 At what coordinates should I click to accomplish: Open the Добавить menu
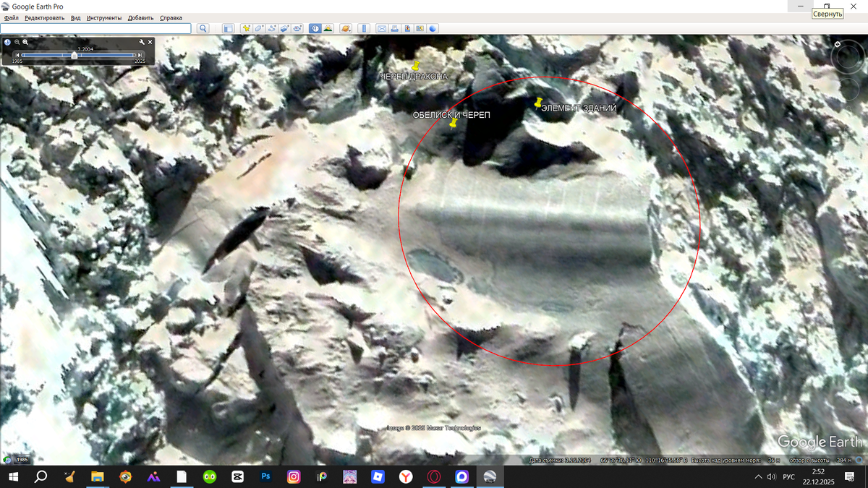click(x=140, y=17)
